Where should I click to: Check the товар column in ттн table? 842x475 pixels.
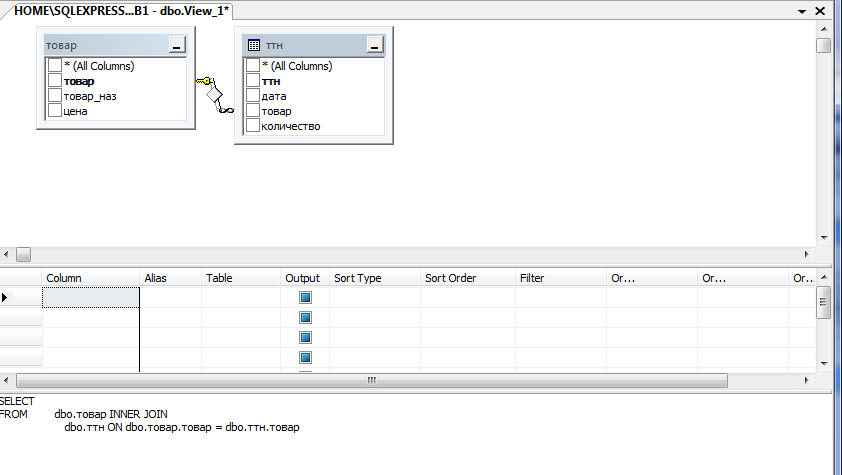253,111
